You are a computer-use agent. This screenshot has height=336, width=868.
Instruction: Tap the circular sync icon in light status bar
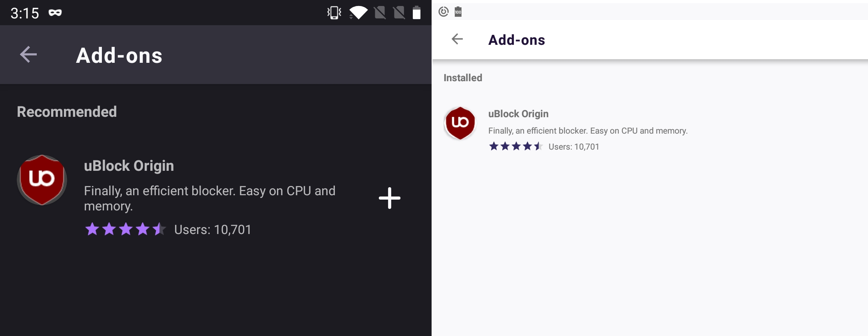(x=444, y=12)
